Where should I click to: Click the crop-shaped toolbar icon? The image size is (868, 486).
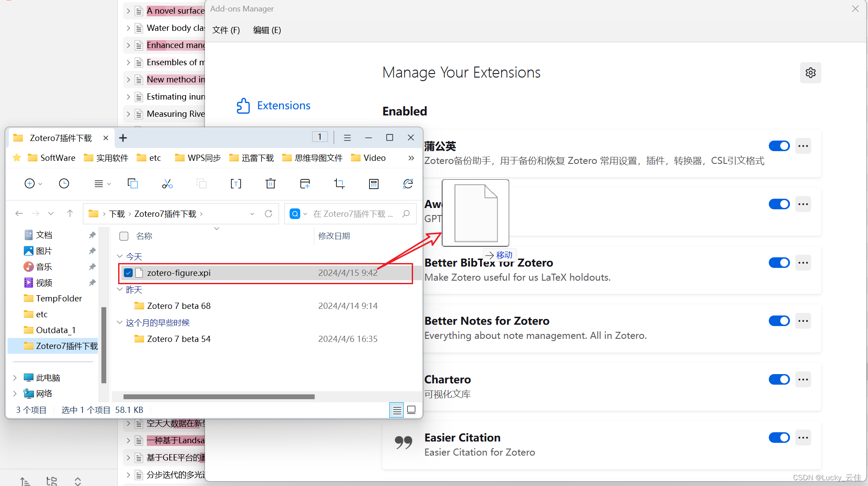click(339, 184)
